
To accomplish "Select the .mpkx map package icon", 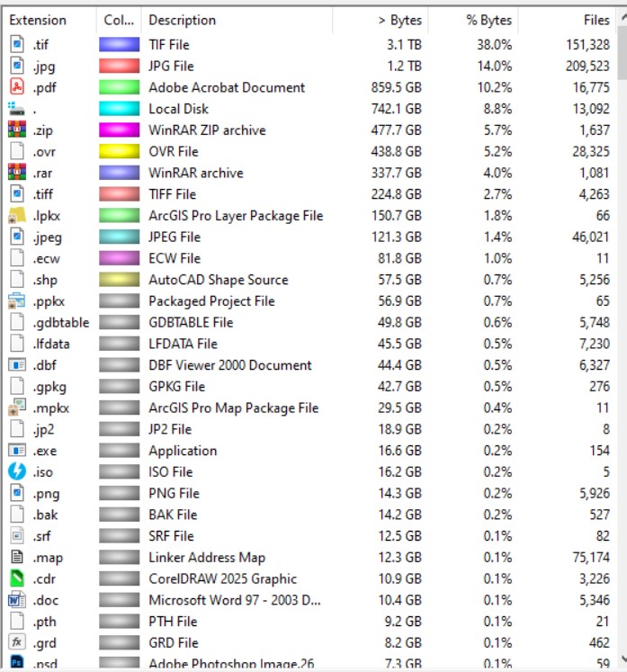I will click(16, 408).
